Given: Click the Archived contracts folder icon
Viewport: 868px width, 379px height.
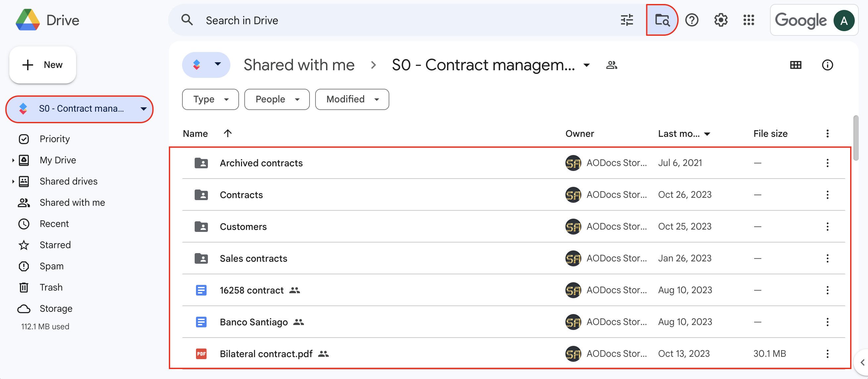Looking at the screenshot, I should 201,163.
